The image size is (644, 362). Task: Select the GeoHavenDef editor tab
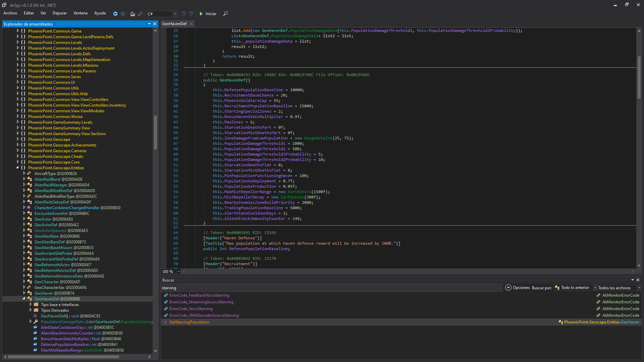[174, 24]
